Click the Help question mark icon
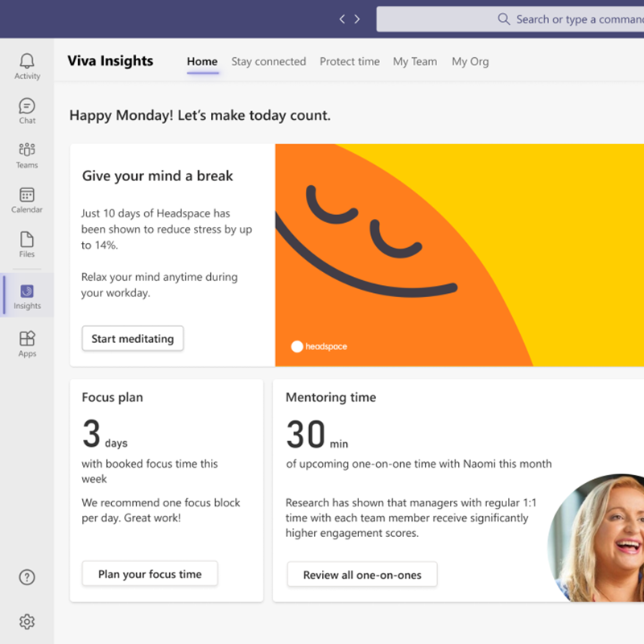Screen dimensions: 644x644 tap(27, 577)
